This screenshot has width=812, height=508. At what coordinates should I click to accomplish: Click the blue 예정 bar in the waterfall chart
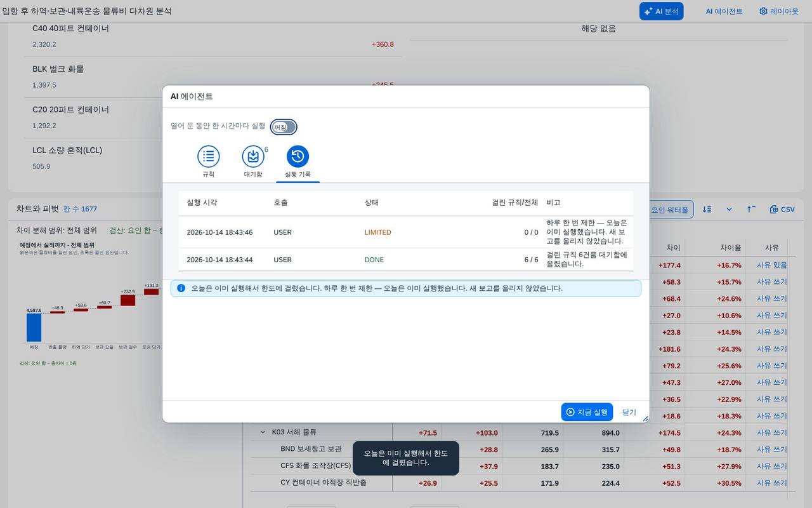coord(34,326)
